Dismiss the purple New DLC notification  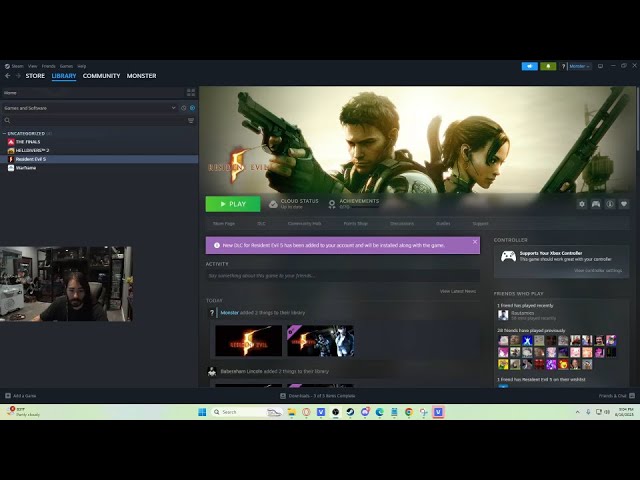point(475,242)
